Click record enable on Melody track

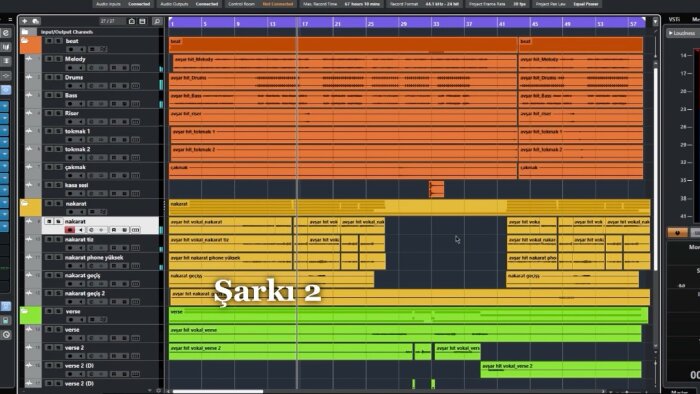point(71,68)
